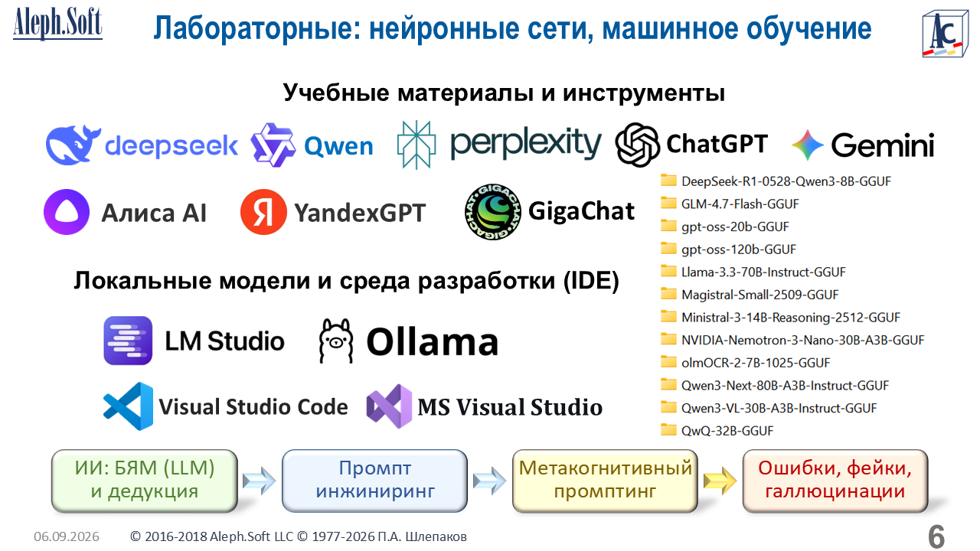Image resolution: width=980 pixels, height=551 pixels.
Task: Open the Llama-3.3-70B-Instruct-GGUF folder
Action: pyautogui.click(x=753, y=272)
